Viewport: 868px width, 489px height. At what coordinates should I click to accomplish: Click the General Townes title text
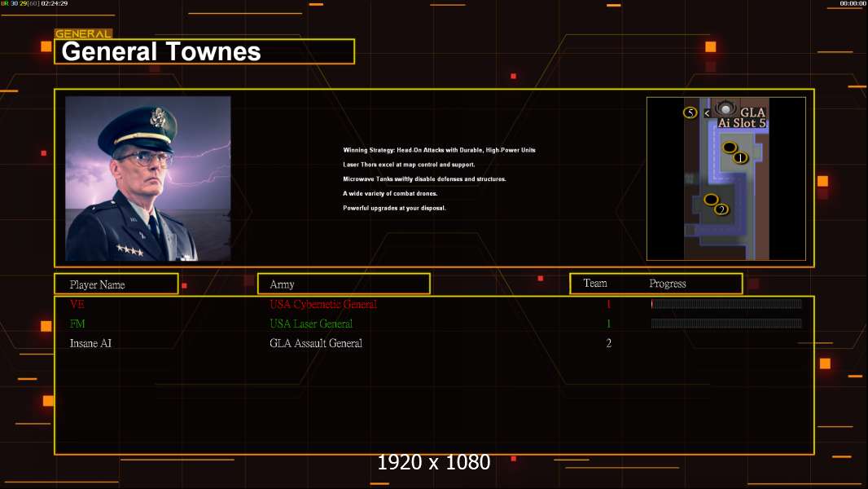pyautogui.click(x=161, y=51)
